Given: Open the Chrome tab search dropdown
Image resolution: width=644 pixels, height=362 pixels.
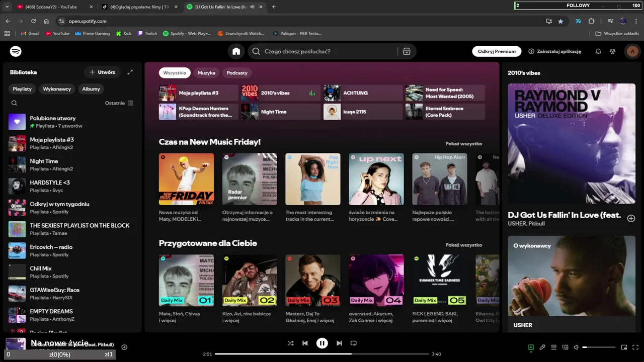Looking at the screenshot, I should 7,7.
